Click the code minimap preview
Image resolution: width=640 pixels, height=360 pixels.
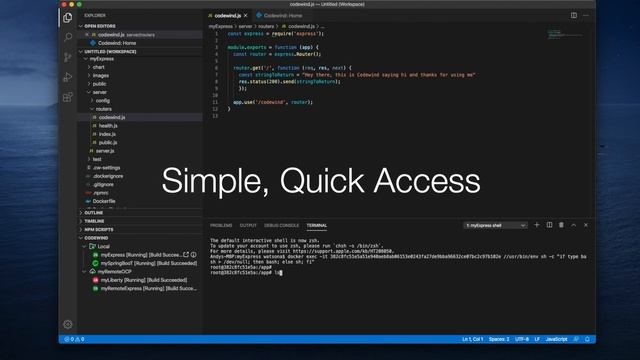point(565,34)
